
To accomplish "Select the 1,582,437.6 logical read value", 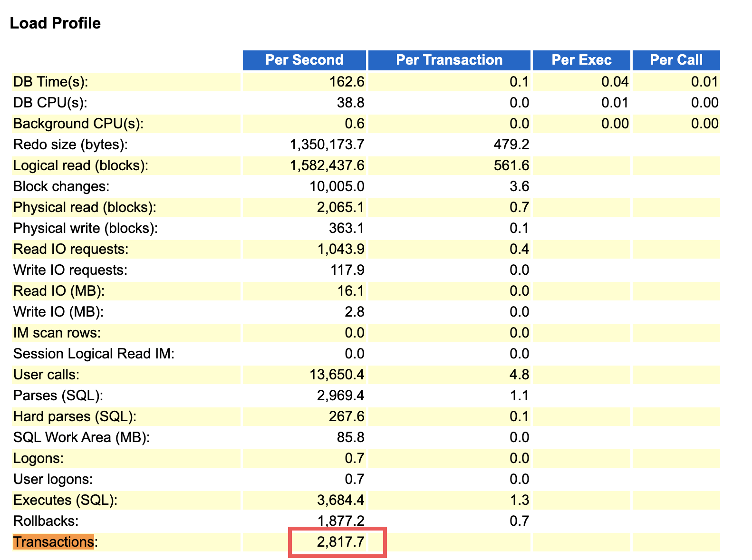I will point(327,165).
